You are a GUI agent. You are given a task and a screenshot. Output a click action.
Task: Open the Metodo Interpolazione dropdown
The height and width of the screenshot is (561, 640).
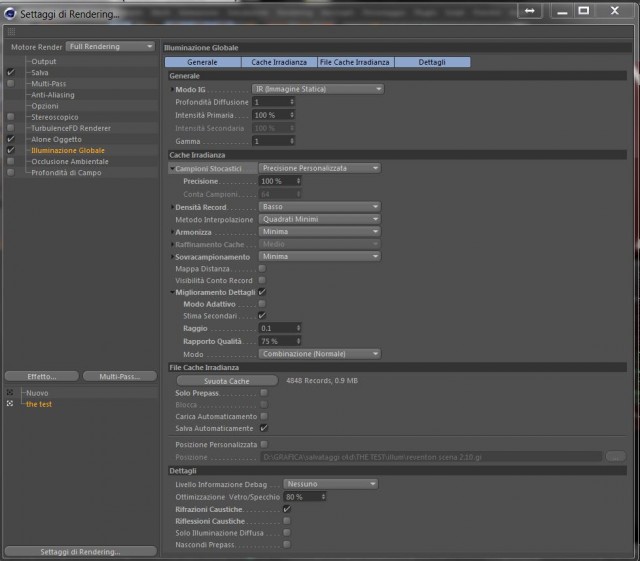pyautogui.click(x=320, y=219)
